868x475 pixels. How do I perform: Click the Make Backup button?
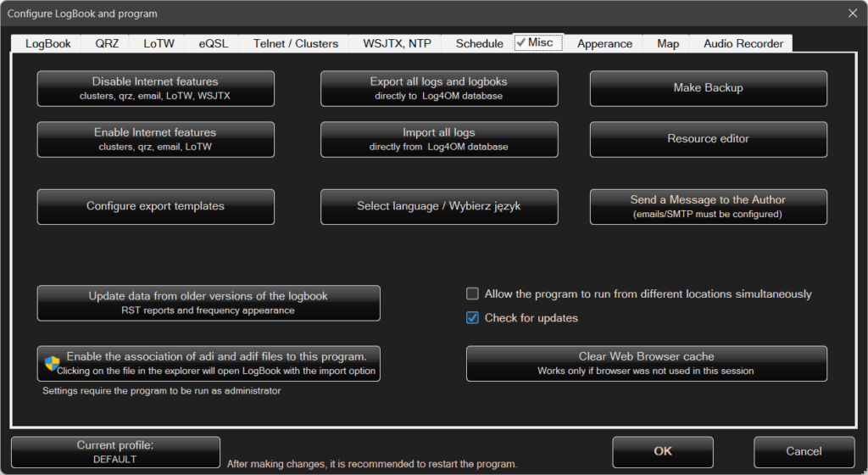708,88
